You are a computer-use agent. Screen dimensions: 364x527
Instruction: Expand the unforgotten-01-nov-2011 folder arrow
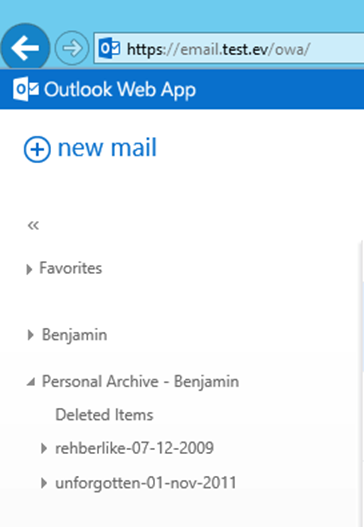(x=44, y=483)
